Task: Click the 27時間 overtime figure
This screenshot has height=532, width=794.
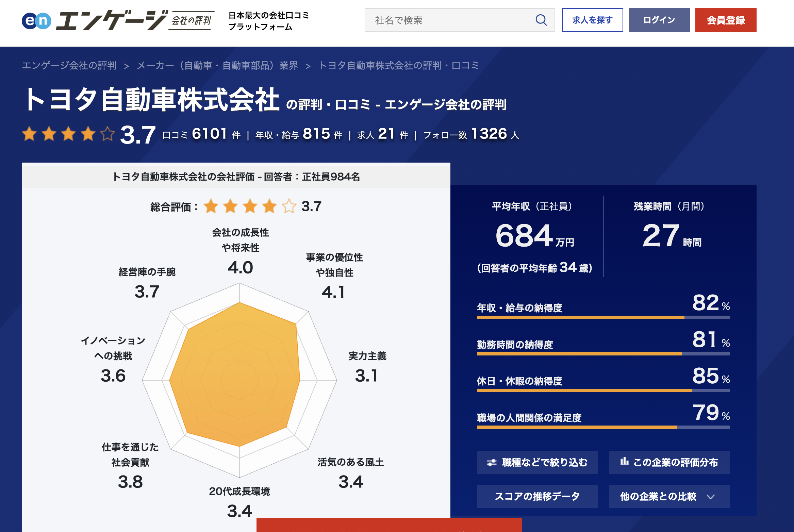Action: click(x=672, y=236)
